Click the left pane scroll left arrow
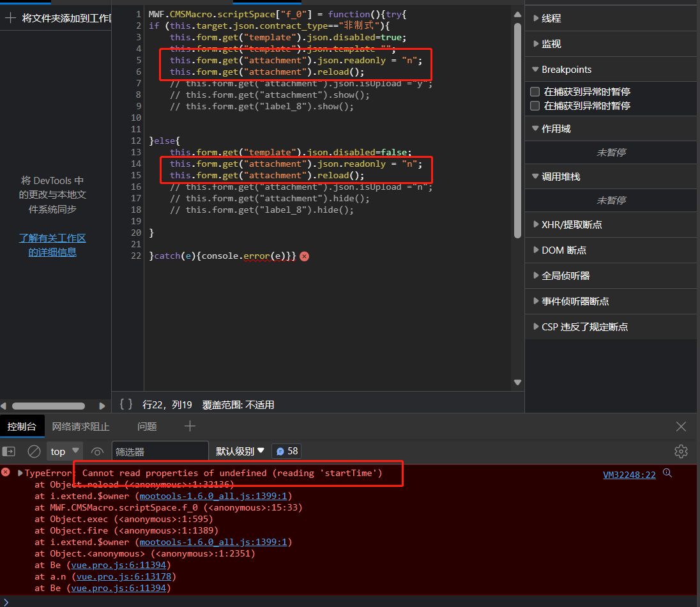The image size is (700, 607). click(x=4, y=406)
